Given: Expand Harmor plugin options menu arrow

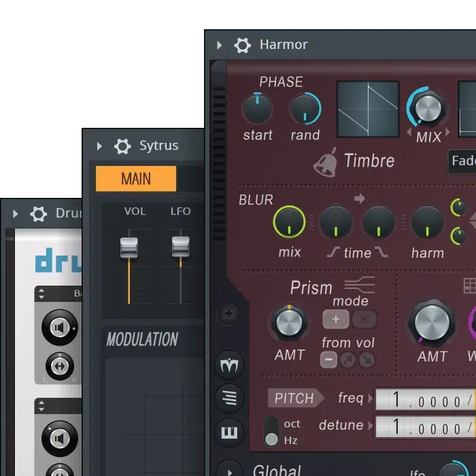Looking at the screenshot, I should coord(220,46).
